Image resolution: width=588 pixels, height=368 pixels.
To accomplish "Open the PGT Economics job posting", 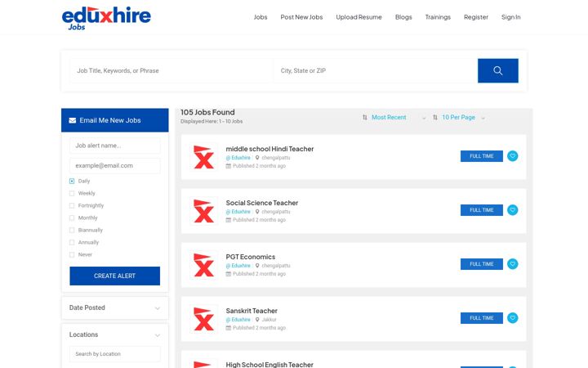I will click(x=251, y=258).
